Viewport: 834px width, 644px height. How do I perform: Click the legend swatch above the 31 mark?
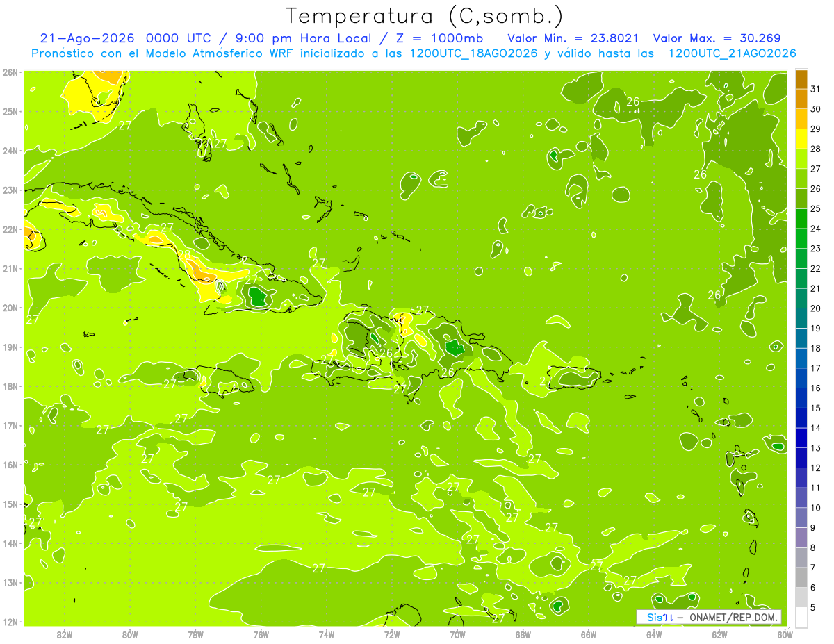pyautogui.click(x=802, y=79)
